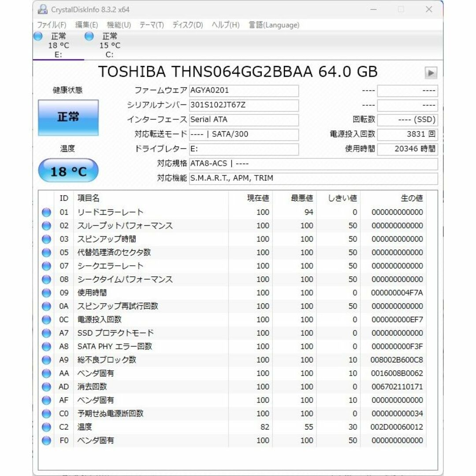The width and height of the screenshot is (476, 476).
Task: Click the status icon for row 09
Action: (46, 293)
